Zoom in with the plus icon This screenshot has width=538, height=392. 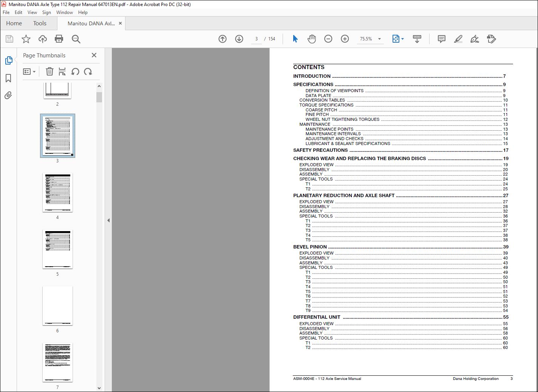[x=345, y=39]
